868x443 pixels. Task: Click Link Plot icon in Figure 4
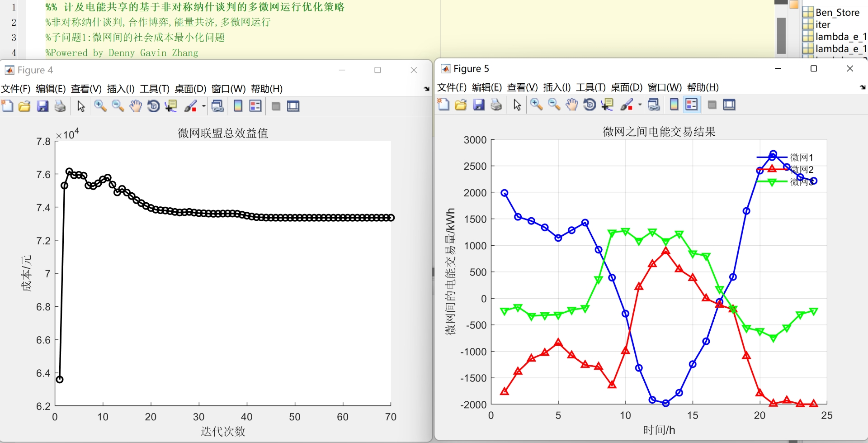(217, 106)
